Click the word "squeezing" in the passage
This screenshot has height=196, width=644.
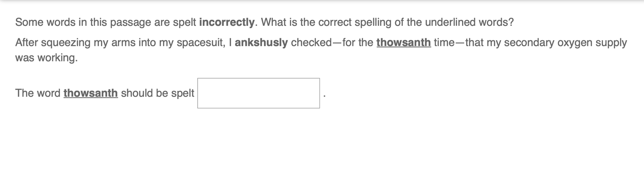[x=66, y=43]
